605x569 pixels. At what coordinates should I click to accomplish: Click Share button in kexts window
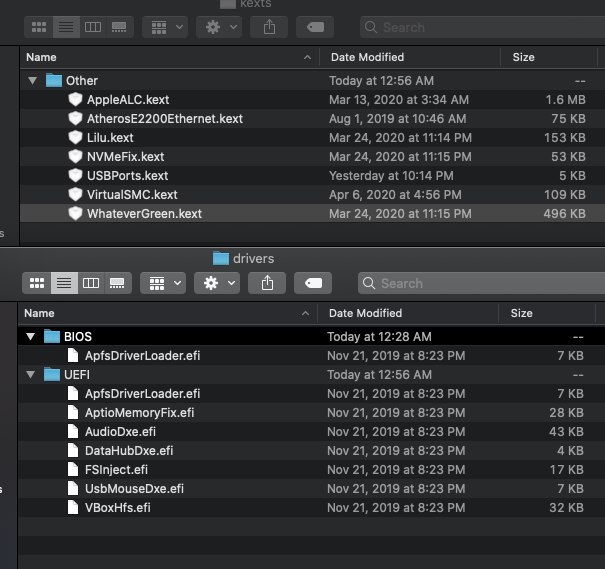269,27
